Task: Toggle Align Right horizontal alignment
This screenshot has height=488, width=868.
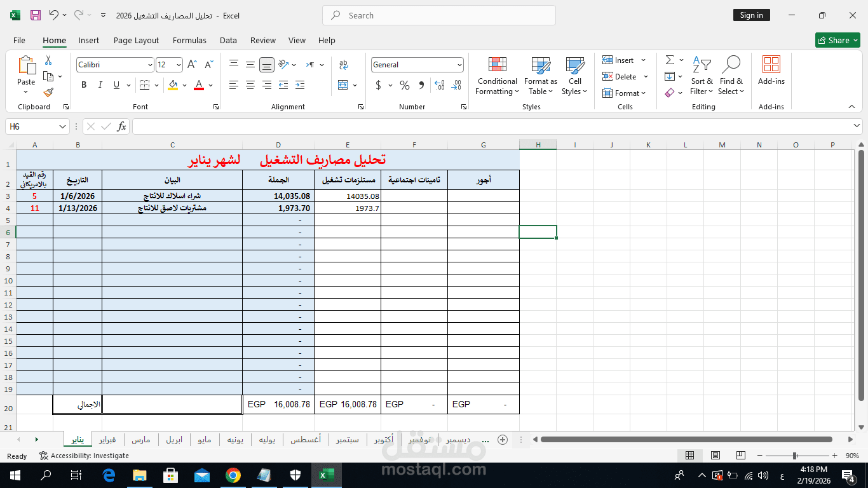Action: pos(267,85)
